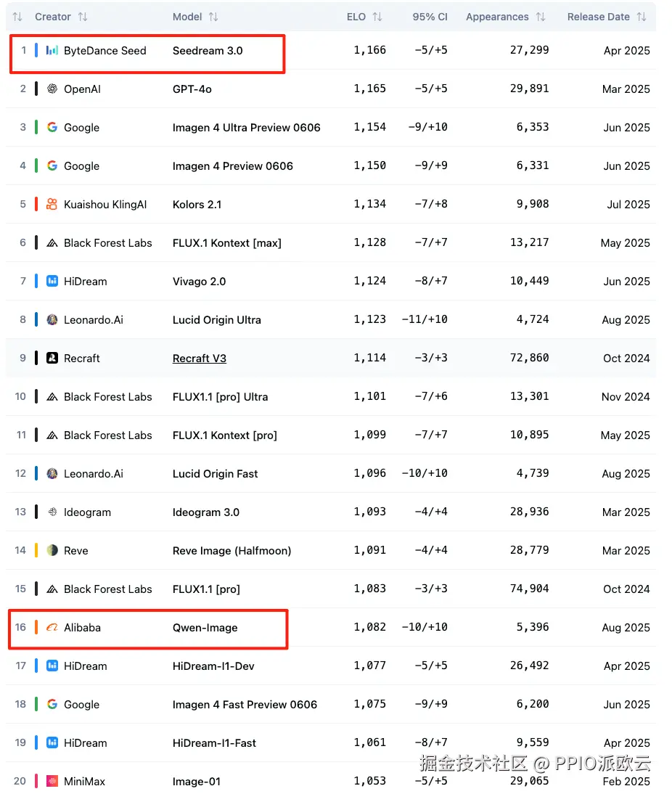This screenshot has height=794, width=672.
Task: Sort by the Creator column arrows
Action: point(83,17)
